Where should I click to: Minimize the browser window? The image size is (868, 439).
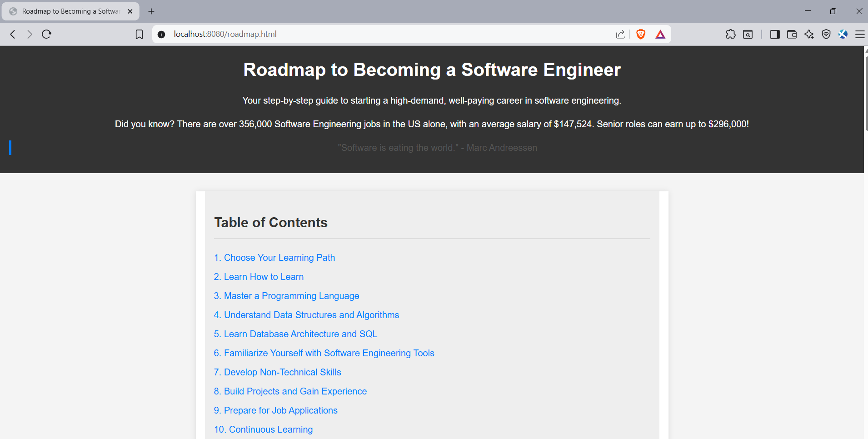click(808, 11)
